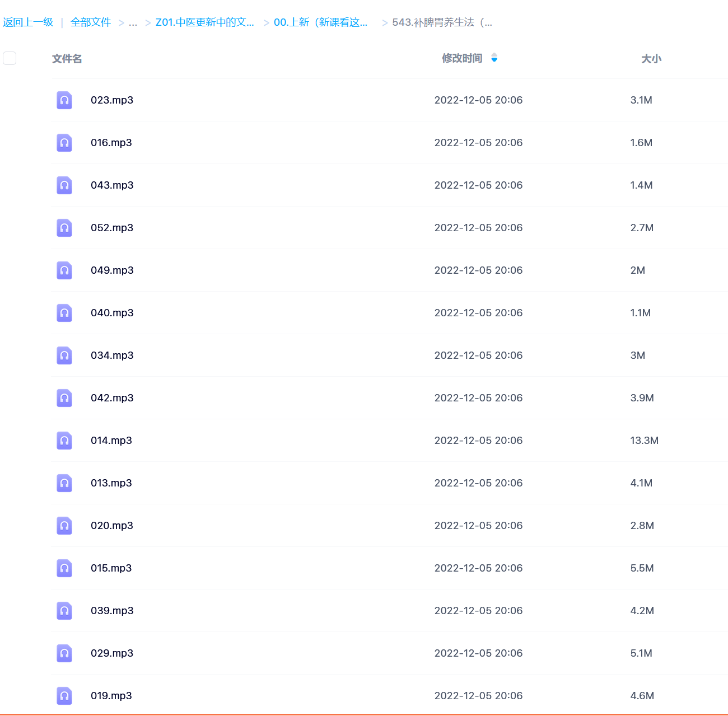The height and width of the screenshot is (716, 728).
Task: Click the audio icon for 042.mp3
Action: click(64, 398)
